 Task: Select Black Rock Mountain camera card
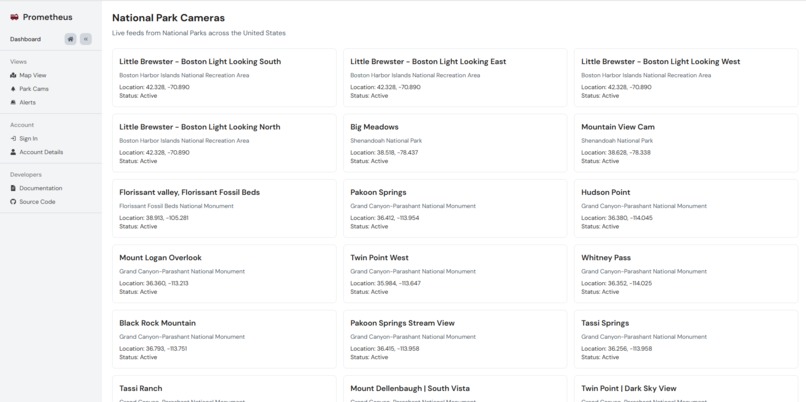click(224, 339)
